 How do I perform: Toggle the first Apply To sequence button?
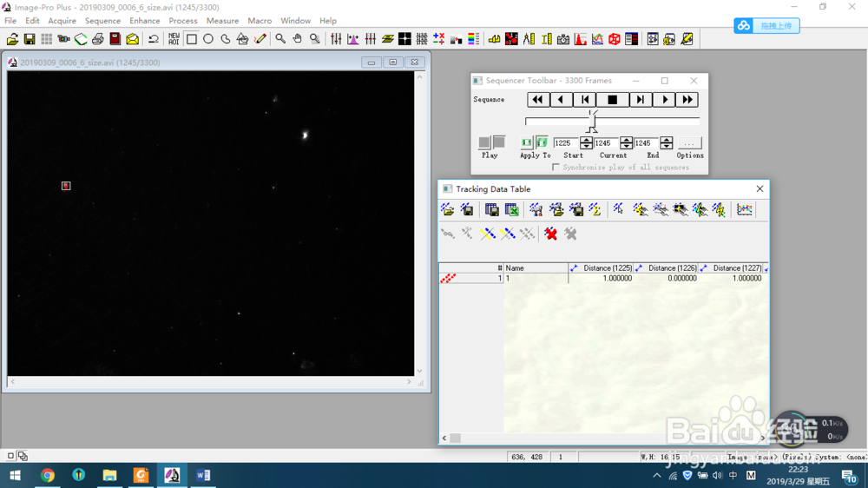click(x=527, y=143)
